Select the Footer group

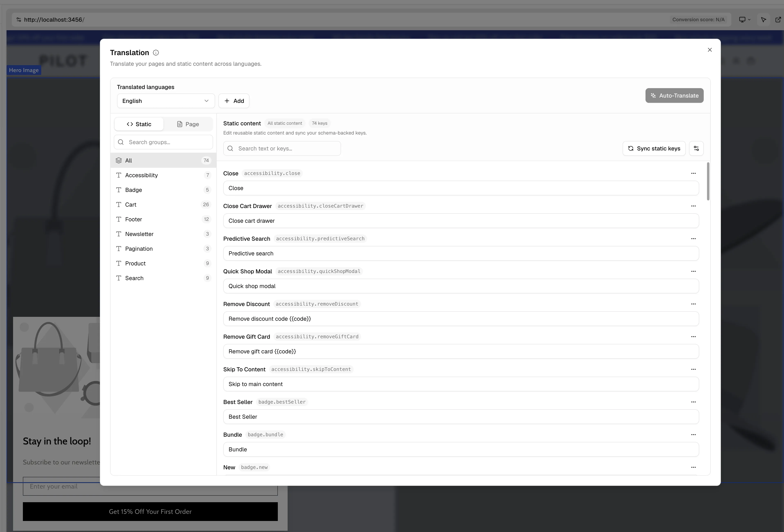[163, 219]
